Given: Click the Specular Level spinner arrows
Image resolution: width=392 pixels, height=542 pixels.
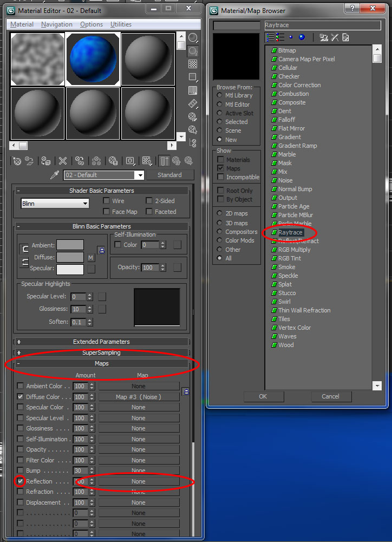Looking at the screenshot, I should tap(90, 297).
